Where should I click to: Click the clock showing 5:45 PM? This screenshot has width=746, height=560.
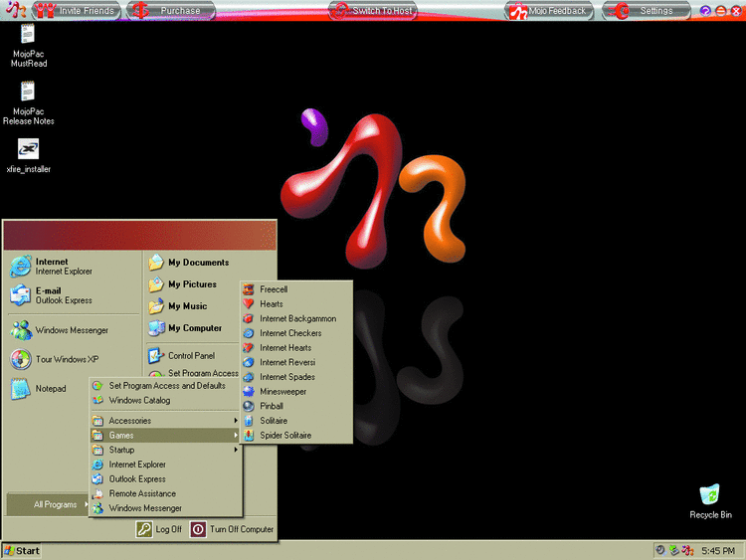click(x=718, y=551)
